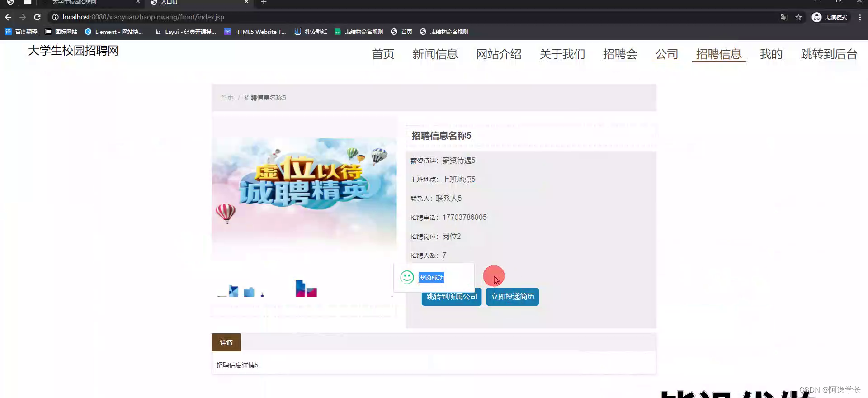The height and width of the screenshot is (398, 868).
Task: Click the browser forward arrow
Action: 23,17
